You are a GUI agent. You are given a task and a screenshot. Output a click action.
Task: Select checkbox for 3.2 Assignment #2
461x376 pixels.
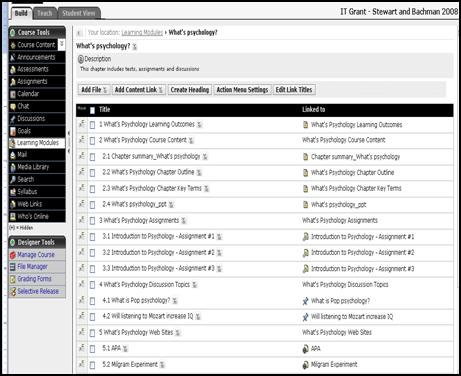(x=92, y=253)
